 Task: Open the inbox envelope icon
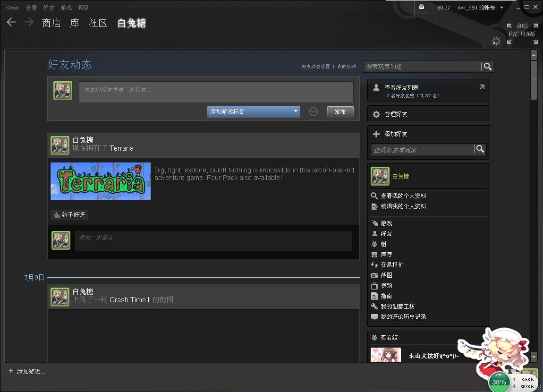pos(421,7)
